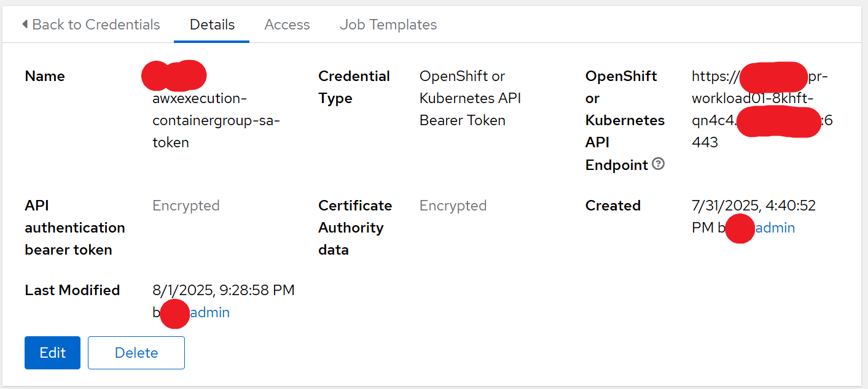
Task: Click the OpenShift or Kubernetes API Bearer Token value
Action: 470,98
